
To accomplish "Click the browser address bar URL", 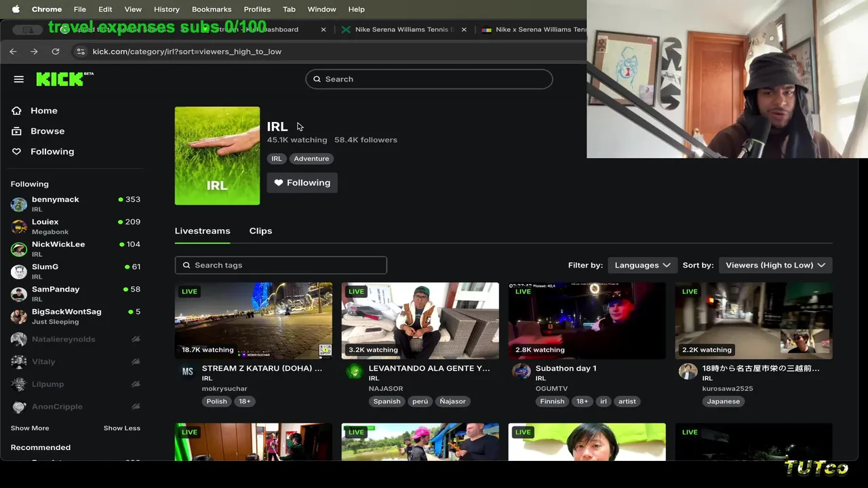I will [187, 52].
